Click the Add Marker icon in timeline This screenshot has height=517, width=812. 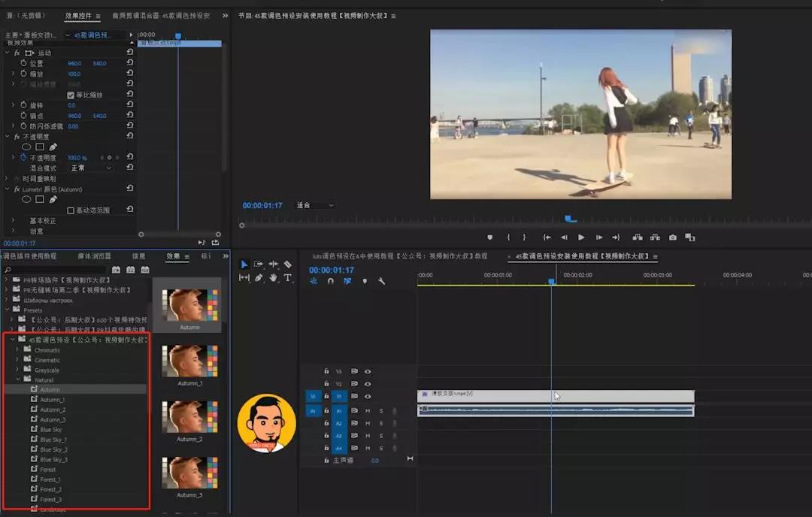pos(365,281)
